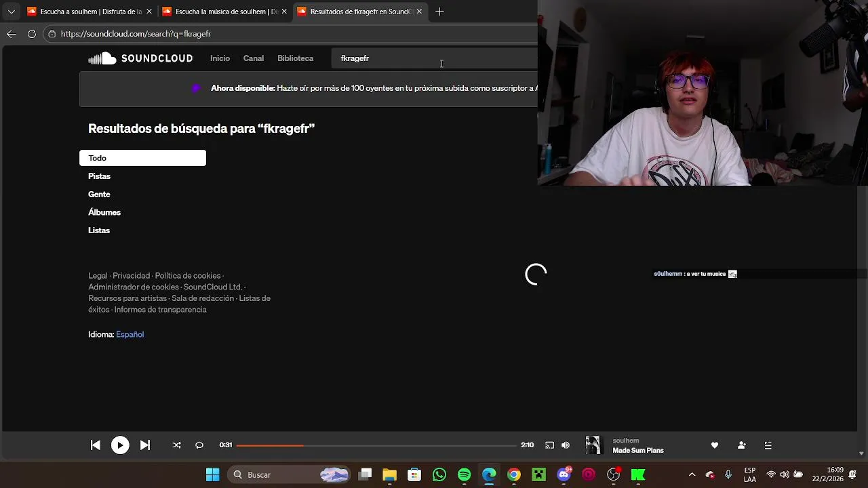
Task: Open a new browser tab
Action: 439,12
